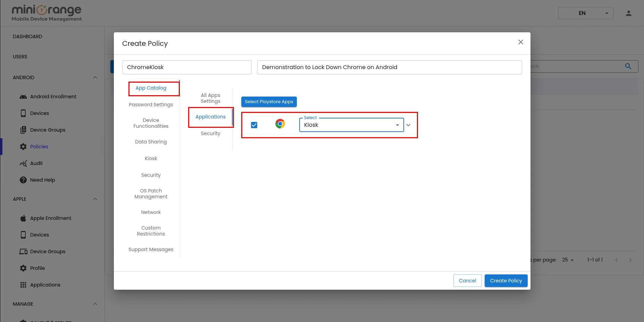
Task: Click the Need Help question mark icon
Action: tap(23, 180)
